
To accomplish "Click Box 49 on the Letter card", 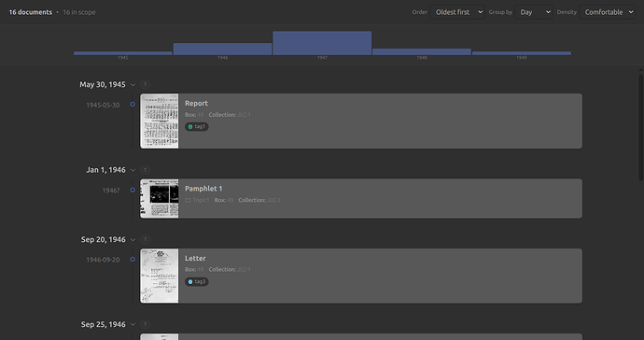I will [x=194, y=270].
